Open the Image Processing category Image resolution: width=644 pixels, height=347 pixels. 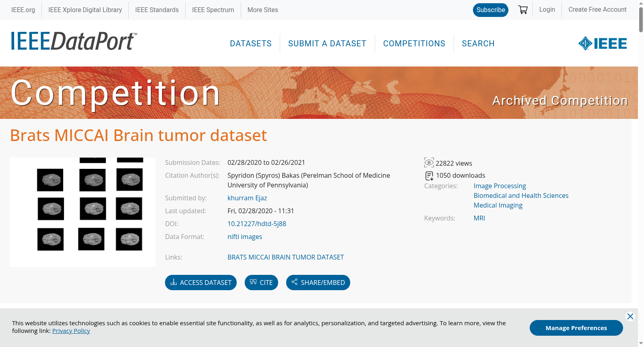[x=500, y=186]
